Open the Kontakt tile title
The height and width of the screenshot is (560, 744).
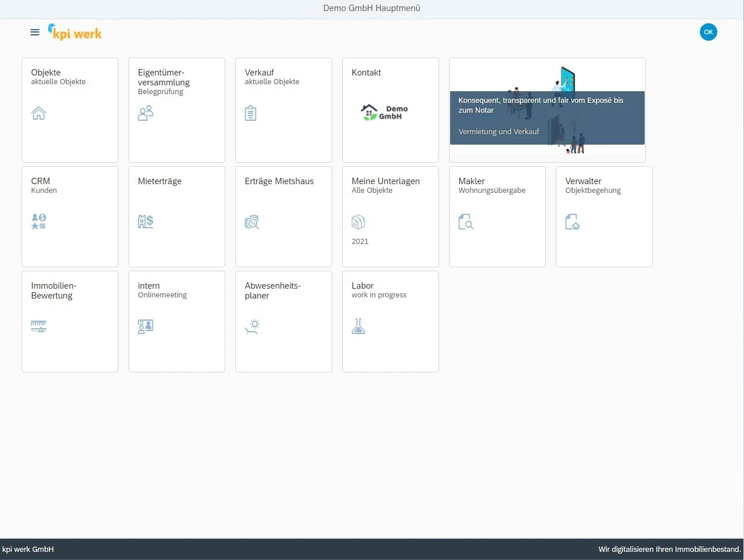pos(366,73)
